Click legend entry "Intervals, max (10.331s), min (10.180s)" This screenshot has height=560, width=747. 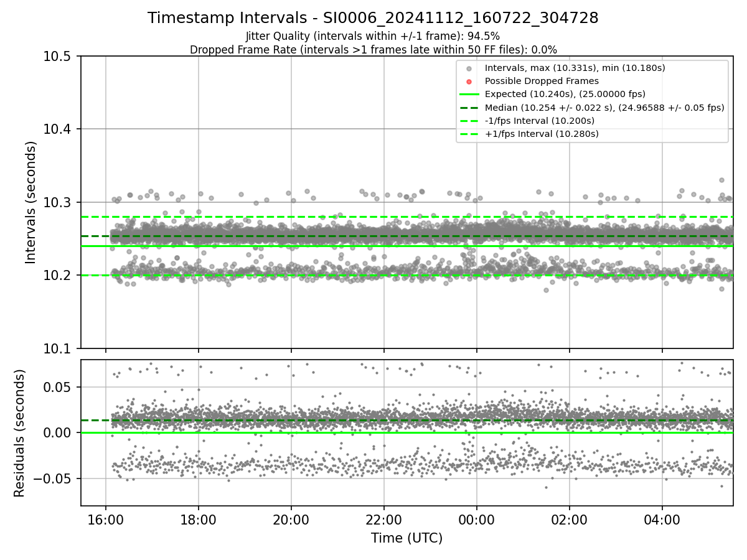pyautogui.click(x=575, y=68)
